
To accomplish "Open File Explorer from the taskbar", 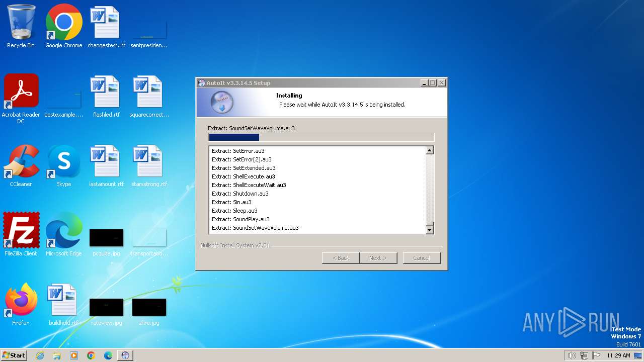I will (57, 355).
